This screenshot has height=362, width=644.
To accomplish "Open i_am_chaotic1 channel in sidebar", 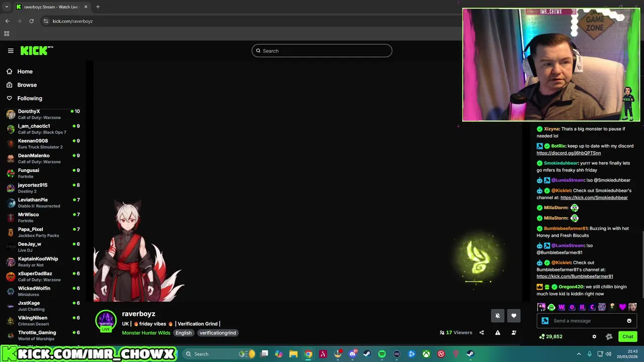I will pyautogui.click(x=43, y=129).
